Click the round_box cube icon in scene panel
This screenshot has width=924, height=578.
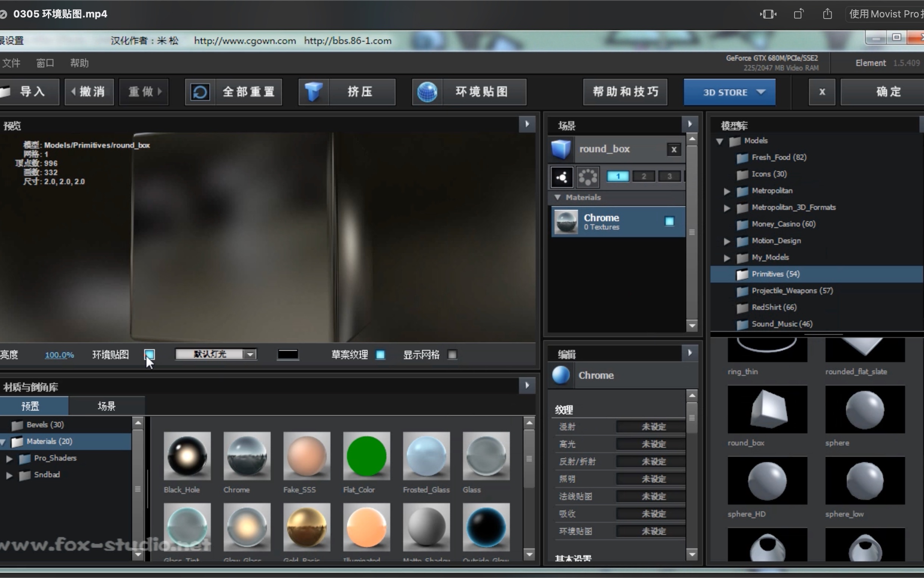pyautogui.click(x=560, y=149)
